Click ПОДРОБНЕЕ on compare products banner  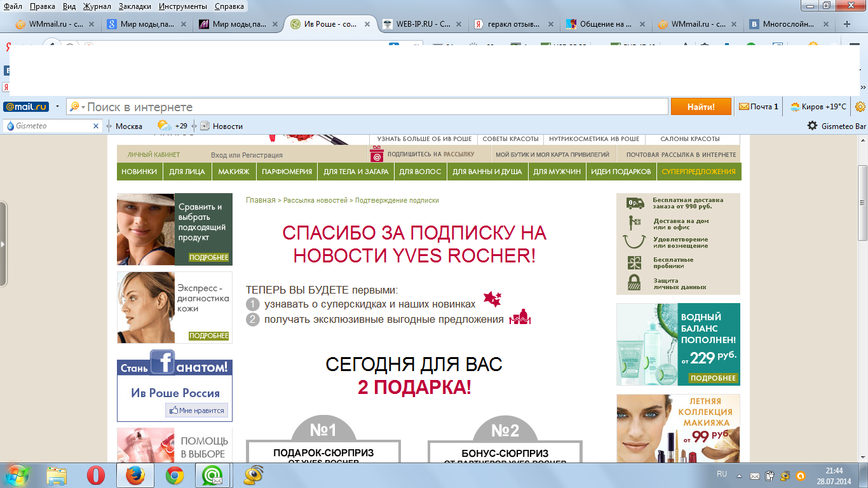click(x=208, y=257)
